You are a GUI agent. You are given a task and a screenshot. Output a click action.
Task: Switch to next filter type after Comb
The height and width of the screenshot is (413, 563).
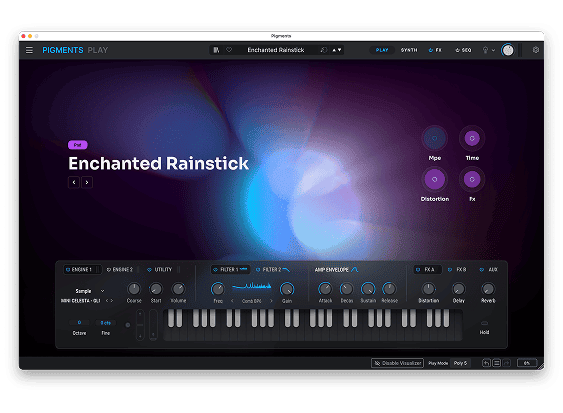click(x=271, y=301)
